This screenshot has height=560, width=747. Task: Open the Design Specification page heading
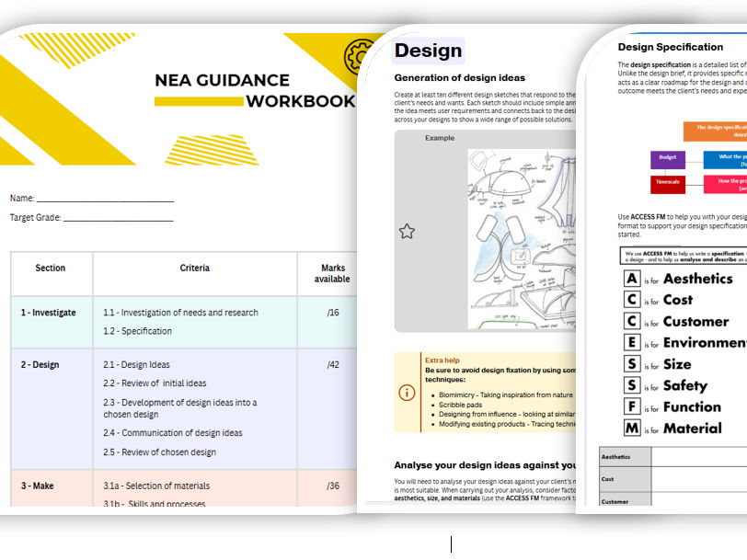(x=672, y=46)
